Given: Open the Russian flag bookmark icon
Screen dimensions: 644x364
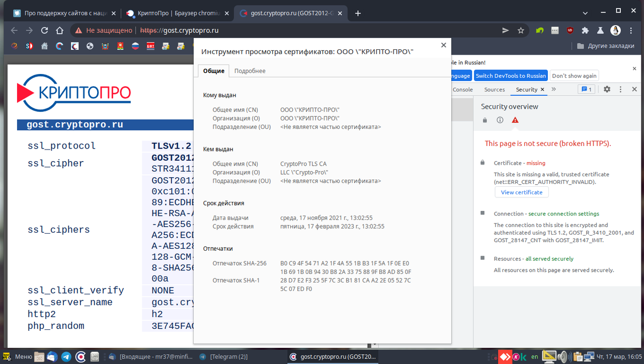Looking at the screenshot, I should 135,46.
